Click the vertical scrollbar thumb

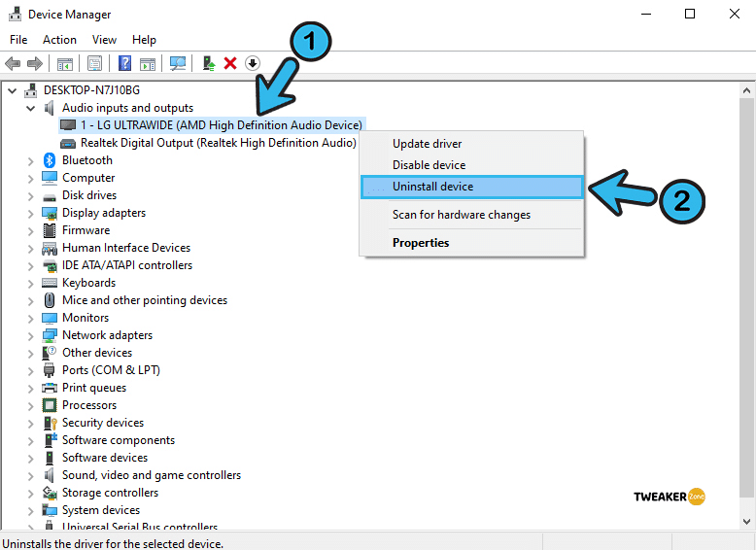coord(746,298)
